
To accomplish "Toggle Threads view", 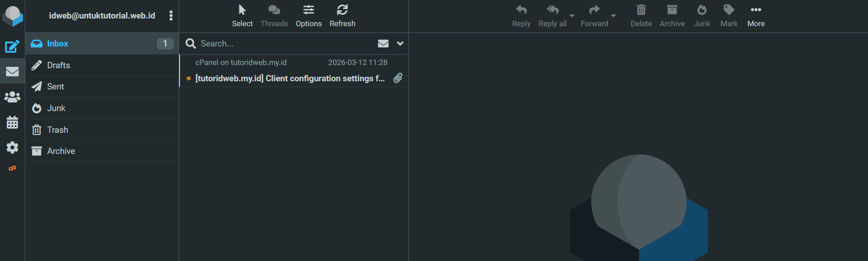I will (274, 16).
